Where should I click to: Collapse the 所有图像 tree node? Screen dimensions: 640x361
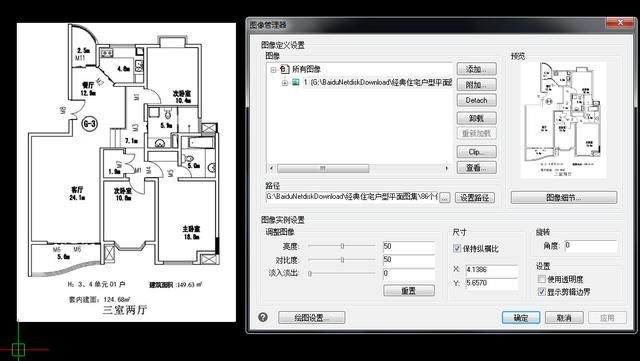click(273, 70)
